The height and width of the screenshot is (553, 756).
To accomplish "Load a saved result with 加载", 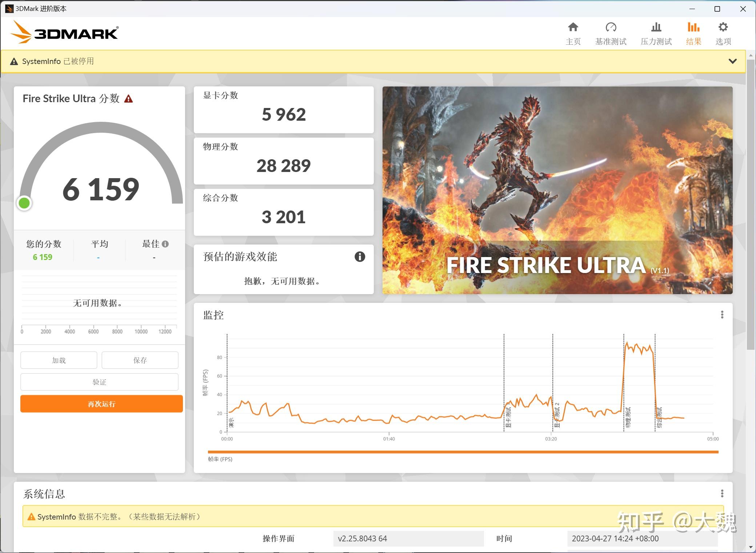I will click(x=59, y=360).
